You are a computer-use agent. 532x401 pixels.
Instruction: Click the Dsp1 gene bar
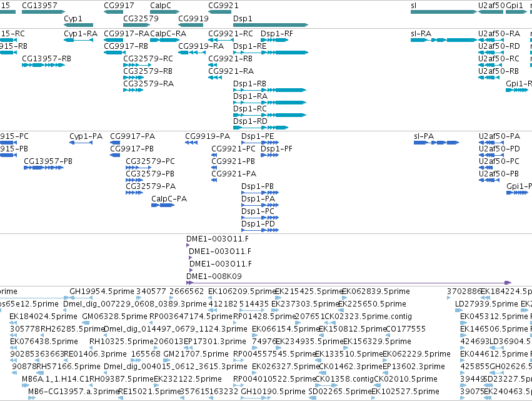point(271,25)
